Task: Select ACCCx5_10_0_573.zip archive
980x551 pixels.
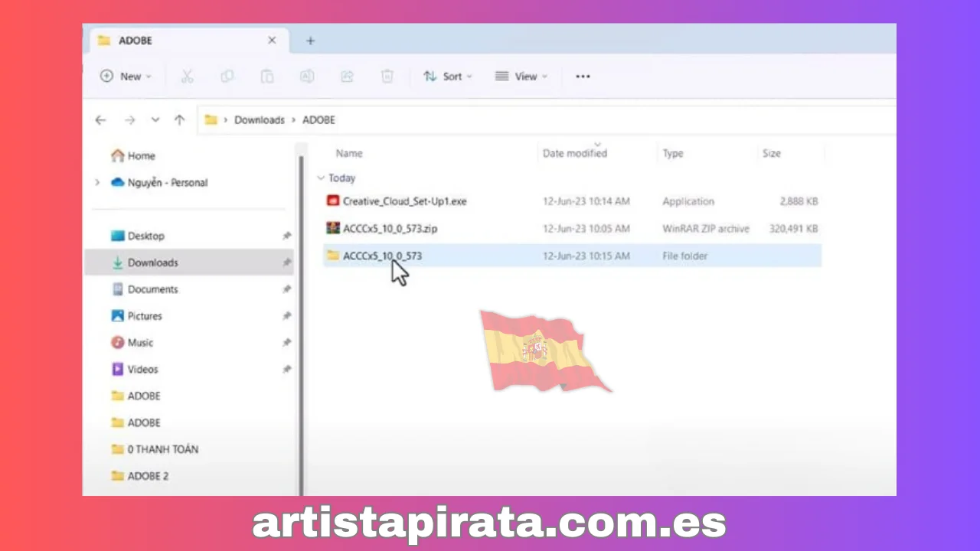Action: tap(571, 229)
